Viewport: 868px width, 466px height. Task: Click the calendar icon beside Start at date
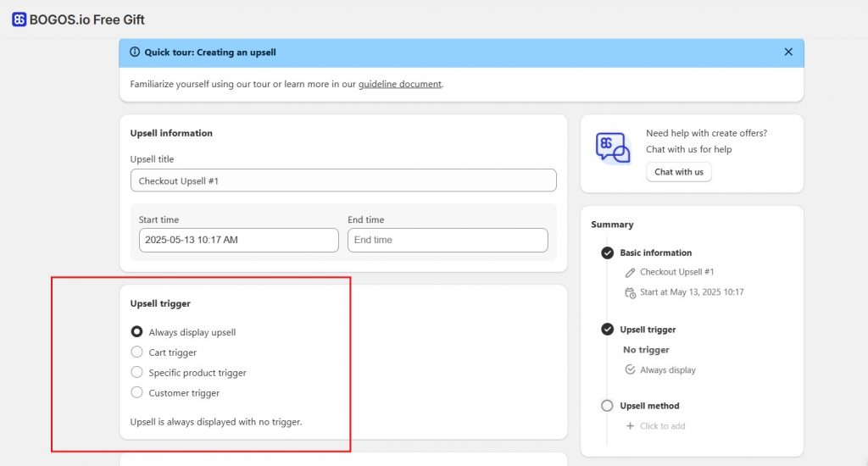(x=630, y=292)
